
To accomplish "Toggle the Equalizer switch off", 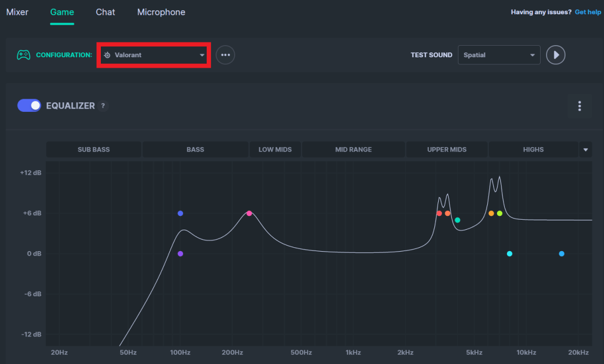I will (x=29, y=105).
